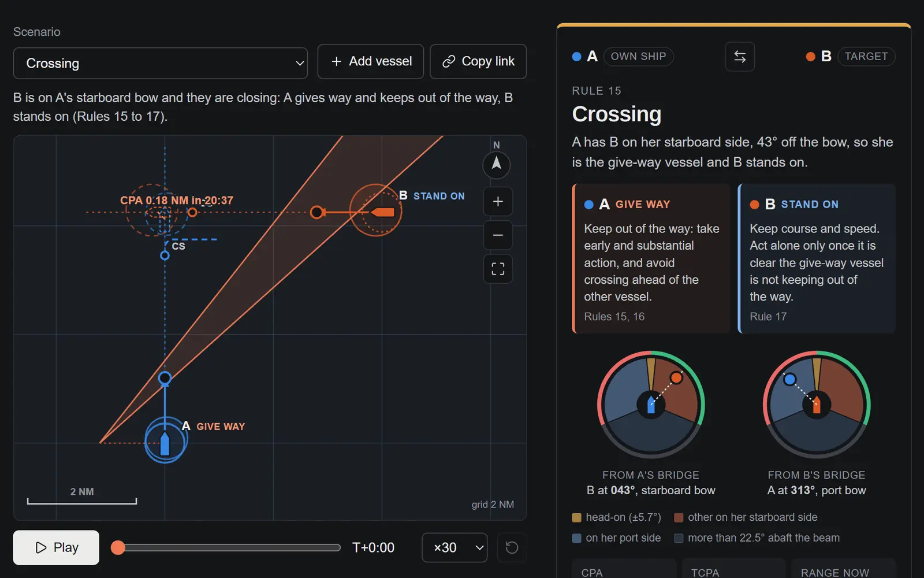Click 'B at 043°, starboard bow' text
Viewport: 924px width, 578px height.
[651, 491]
